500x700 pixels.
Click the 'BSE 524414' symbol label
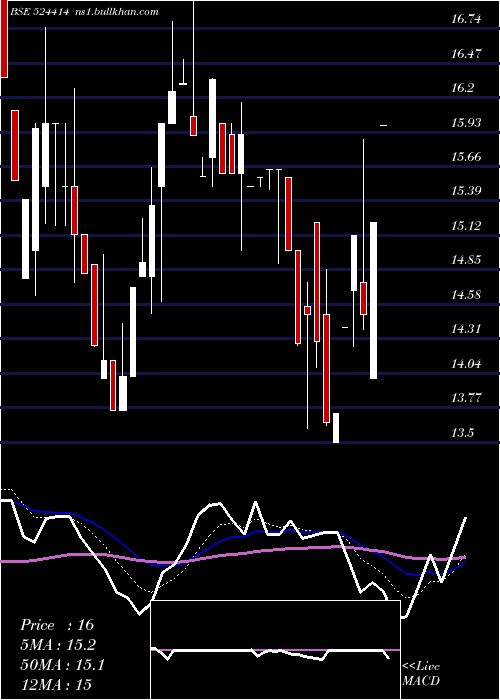click(39, 12)
